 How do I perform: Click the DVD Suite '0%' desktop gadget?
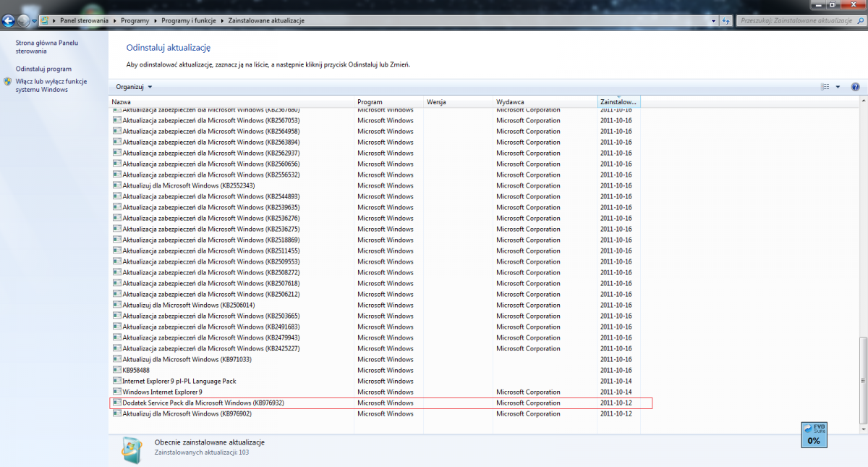(x=814, y=434)
